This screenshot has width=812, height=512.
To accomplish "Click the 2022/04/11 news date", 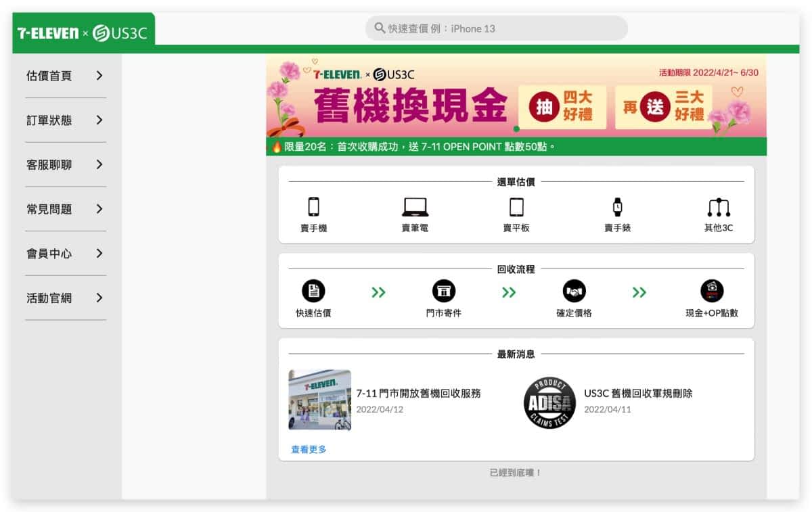I will (x=607, y=409).
